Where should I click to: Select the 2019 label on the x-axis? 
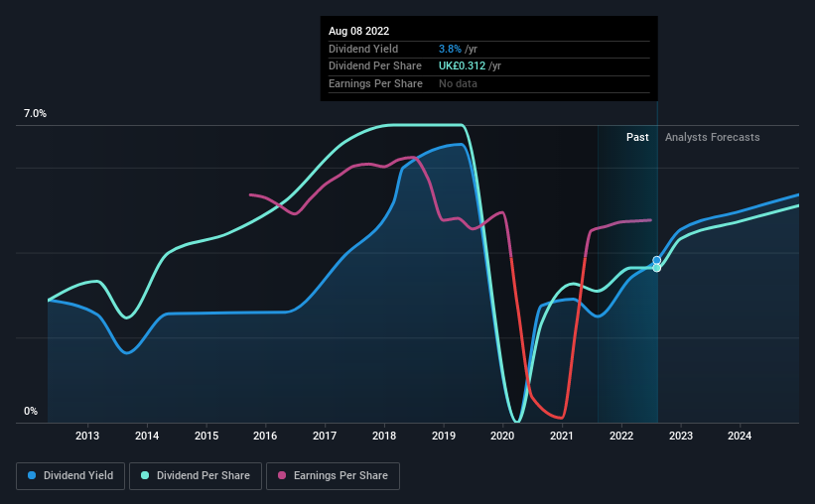coord(444,436)
